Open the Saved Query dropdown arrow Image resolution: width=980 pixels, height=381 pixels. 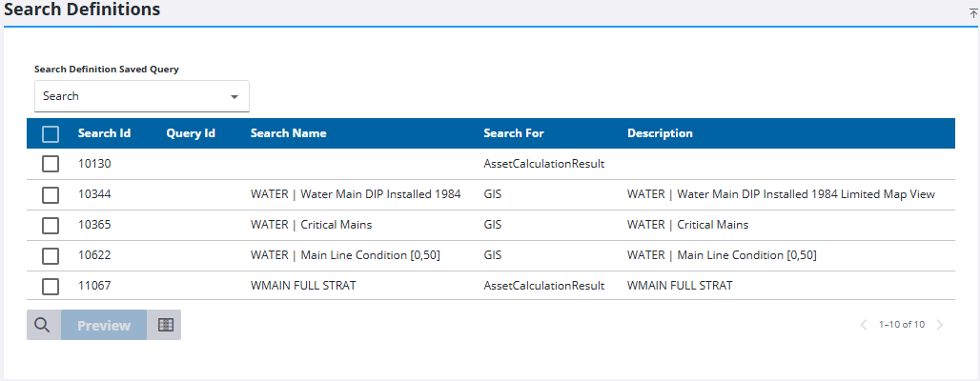(x=234, y=97)
